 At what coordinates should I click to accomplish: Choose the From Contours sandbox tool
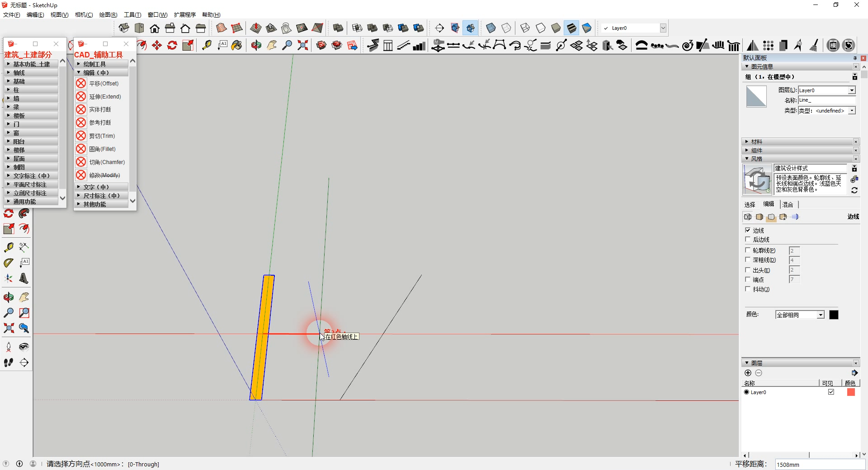click(222, 28)
